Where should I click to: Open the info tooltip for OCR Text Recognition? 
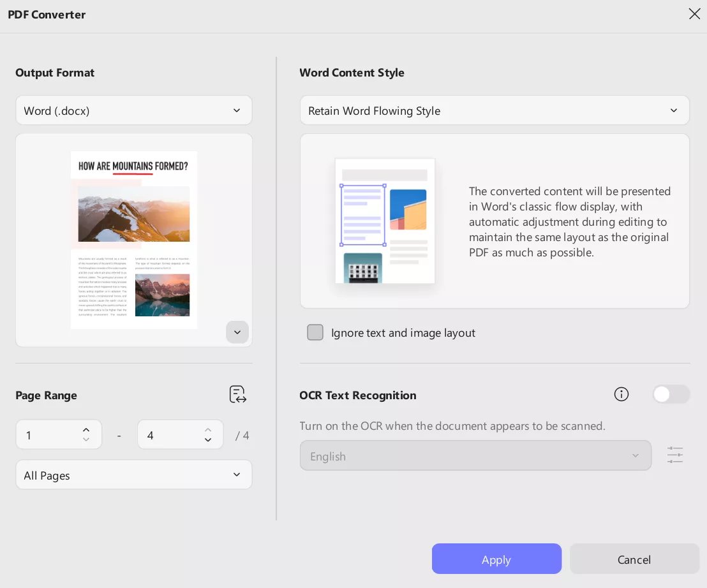pyautogui.click(x=621, y=394)
